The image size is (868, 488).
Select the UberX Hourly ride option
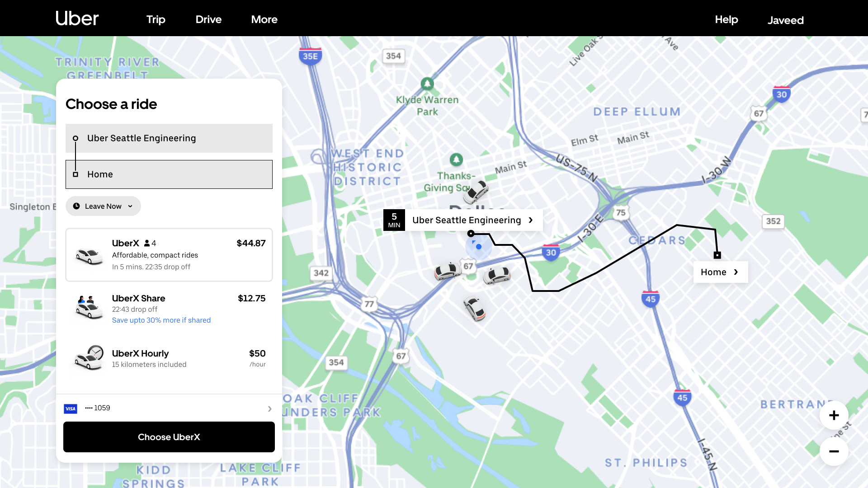169,359
